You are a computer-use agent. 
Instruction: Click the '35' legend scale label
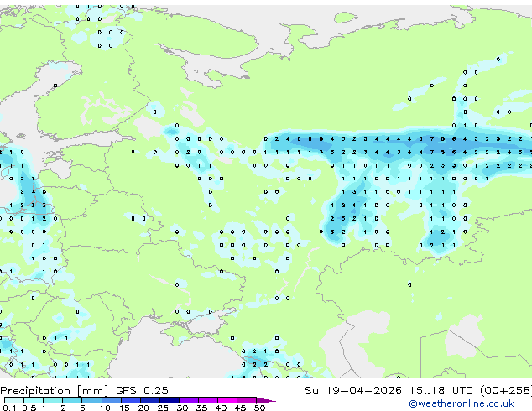pyautogui.click(x=201, y=408)
